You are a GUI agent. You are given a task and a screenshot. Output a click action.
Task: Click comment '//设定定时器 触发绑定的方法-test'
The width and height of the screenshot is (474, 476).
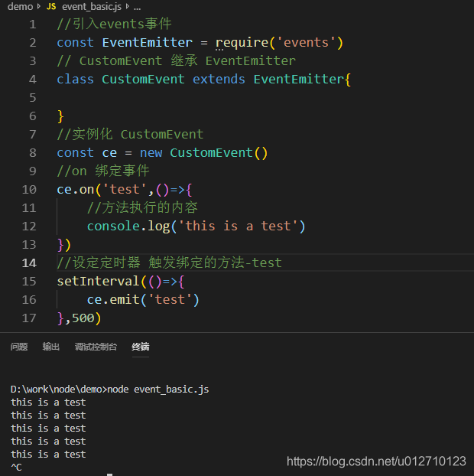click(170, 263)
